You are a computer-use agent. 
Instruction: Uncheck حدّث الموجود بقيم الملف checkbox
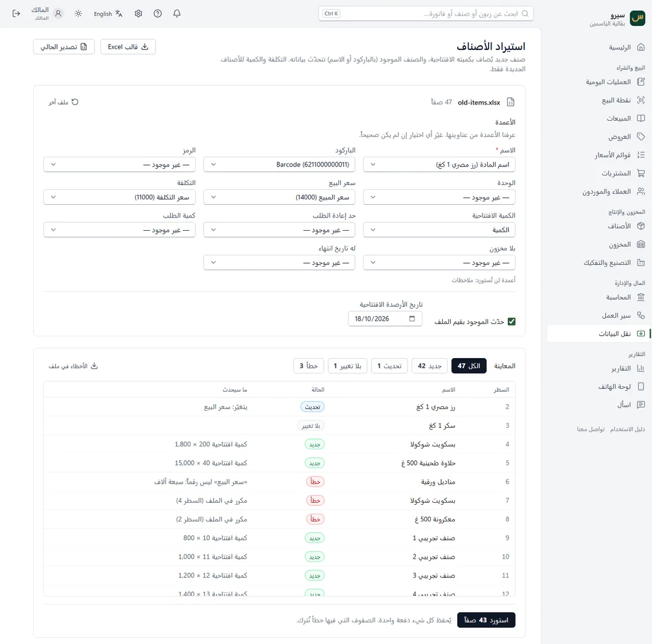click(511, 322)
